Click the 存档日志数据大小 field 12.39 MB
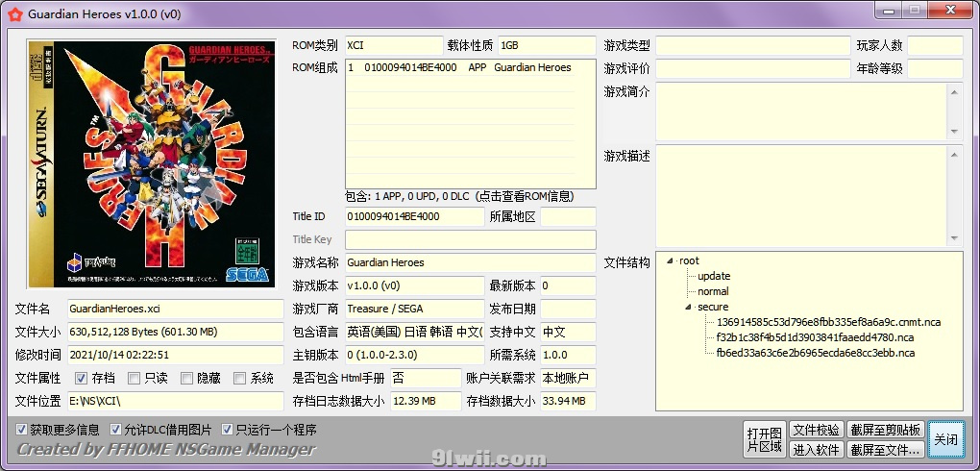The height and width of the screenshot is (471, 980). pos(426,401)
